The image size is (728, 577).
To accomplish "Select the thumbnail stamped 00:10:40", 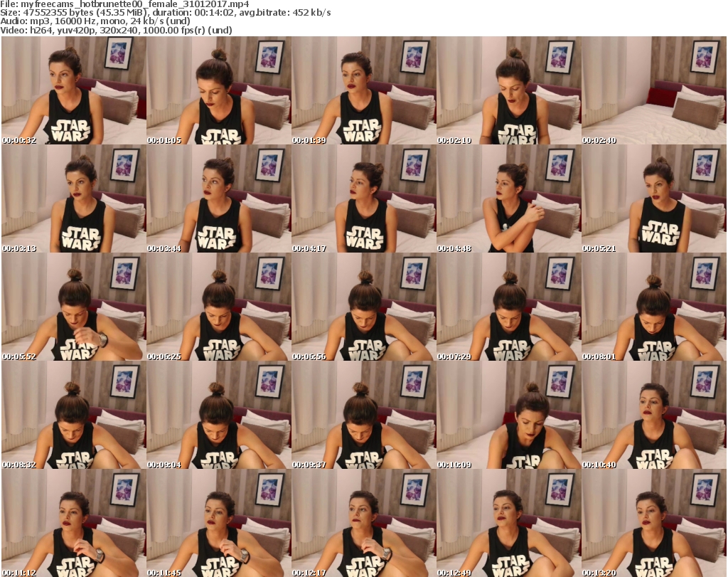I will [x=653, y=415].
